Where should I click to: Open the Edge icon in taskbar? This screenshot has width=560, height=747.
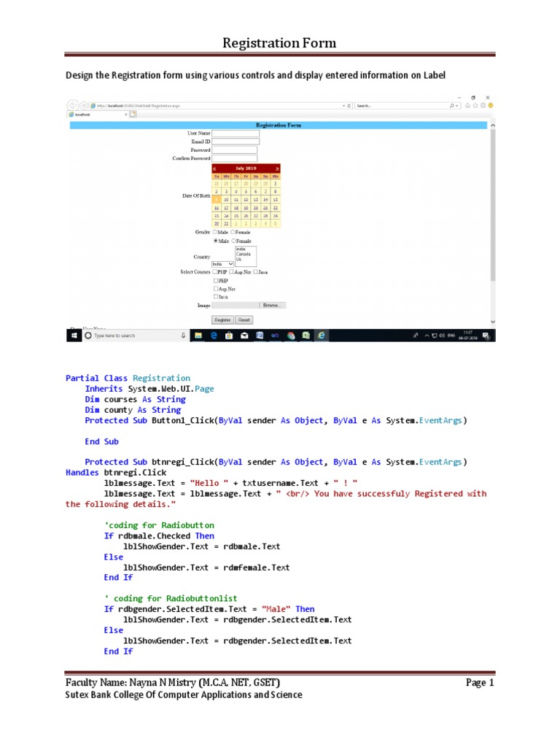(x=214, y=336)
